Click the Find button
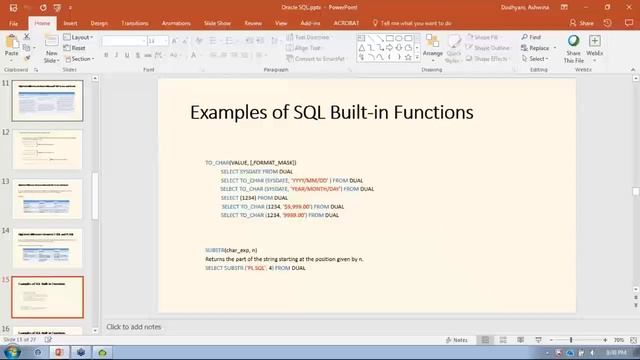This screenshot has height=360, width=640. [531, 37]
